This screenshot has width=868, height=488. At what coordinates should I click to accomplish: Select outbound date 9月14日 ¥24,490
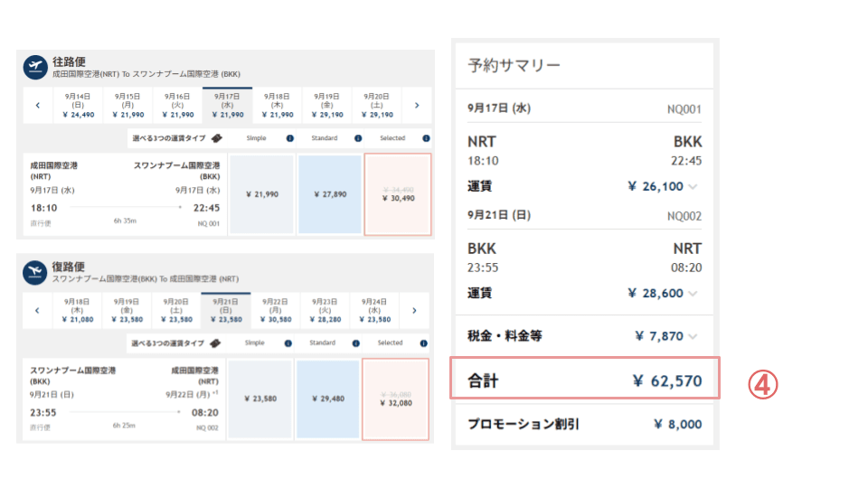click(78, 105)
